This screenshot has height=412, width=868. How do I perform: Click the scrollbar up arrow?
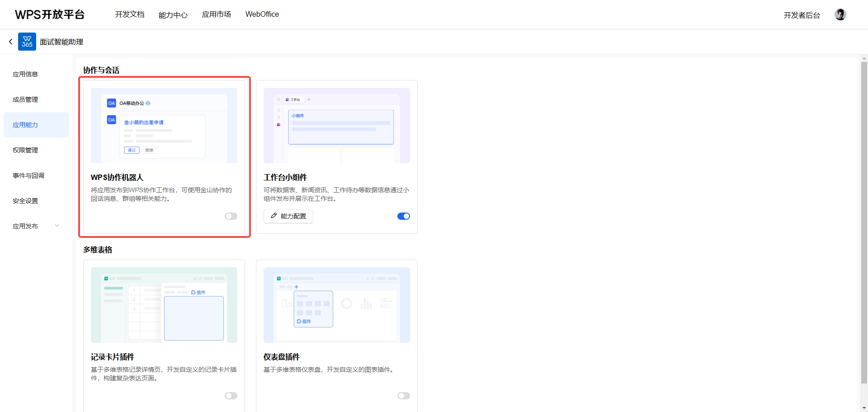tap(864, 58)
